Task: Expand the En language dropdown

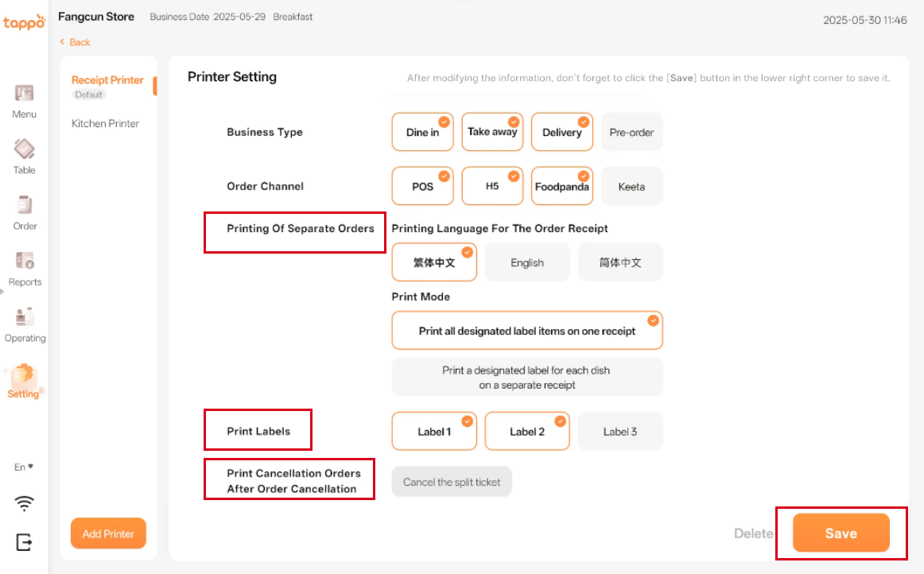Action: (24, 467)
